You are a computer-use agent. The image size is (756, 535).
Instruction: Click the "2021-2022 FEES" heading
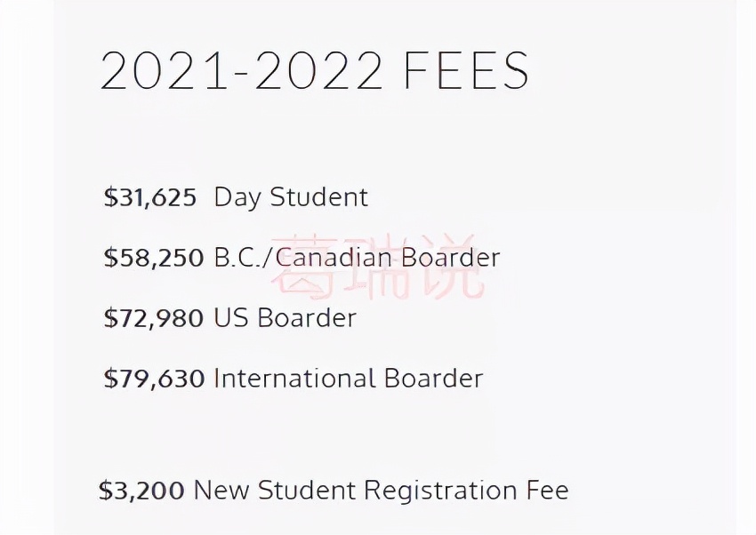[315, 71]
